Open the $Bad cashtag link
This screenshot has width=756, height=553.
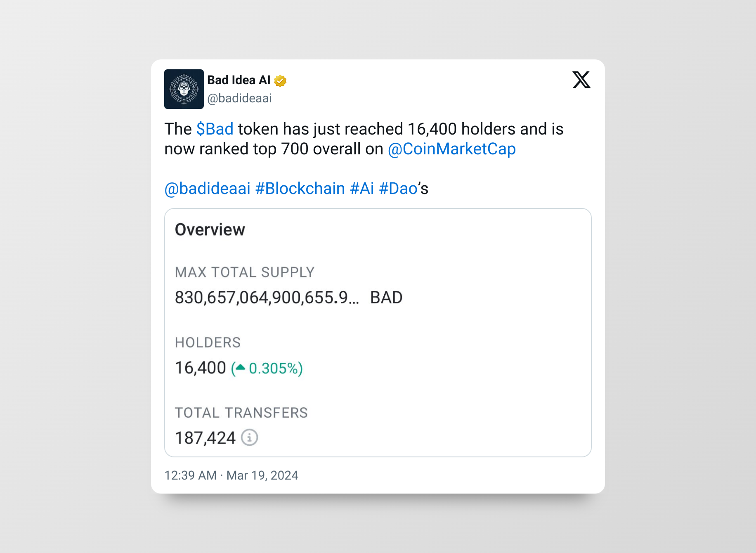215,129
